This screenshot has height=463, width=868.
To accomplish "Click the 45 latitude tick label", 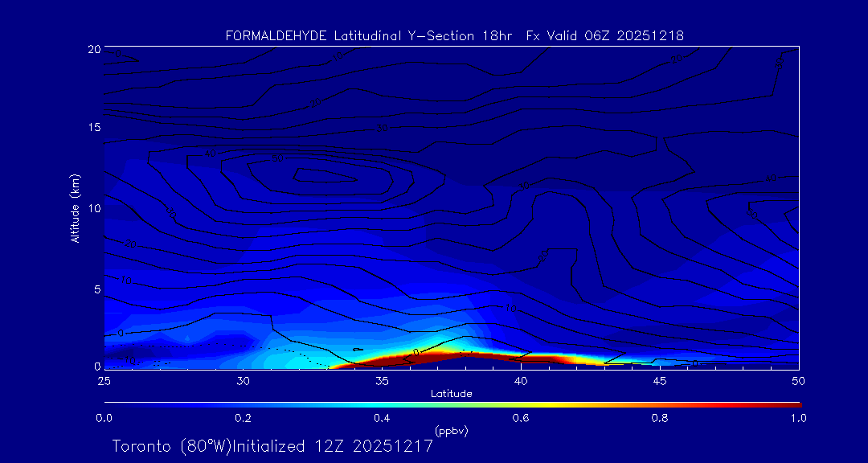I will (x=660, y=379).
